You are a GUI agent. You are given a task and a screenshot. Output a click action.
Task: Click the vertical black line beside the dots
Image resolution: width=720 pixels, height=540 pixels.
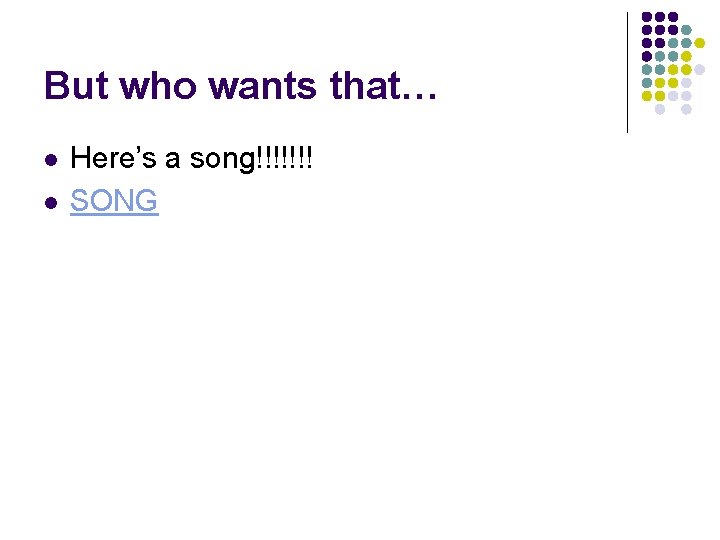tap(627, 72)
